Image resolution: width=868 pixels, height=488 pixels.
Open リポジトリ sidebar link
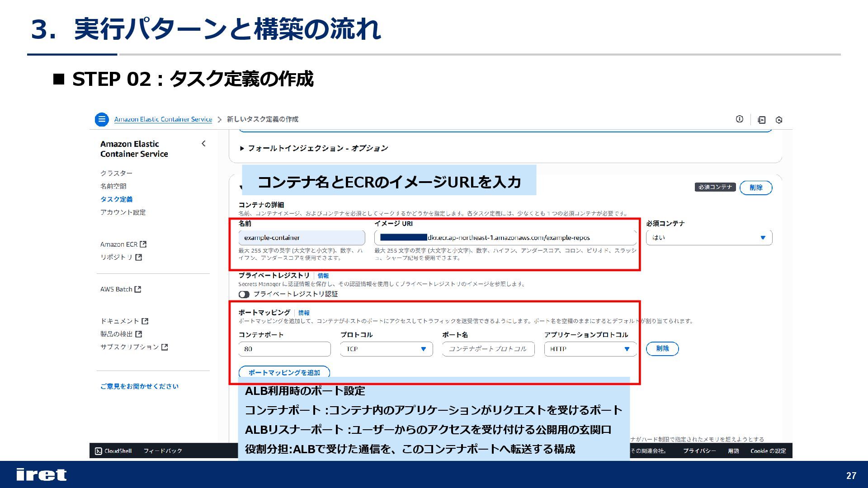point(117,257)
